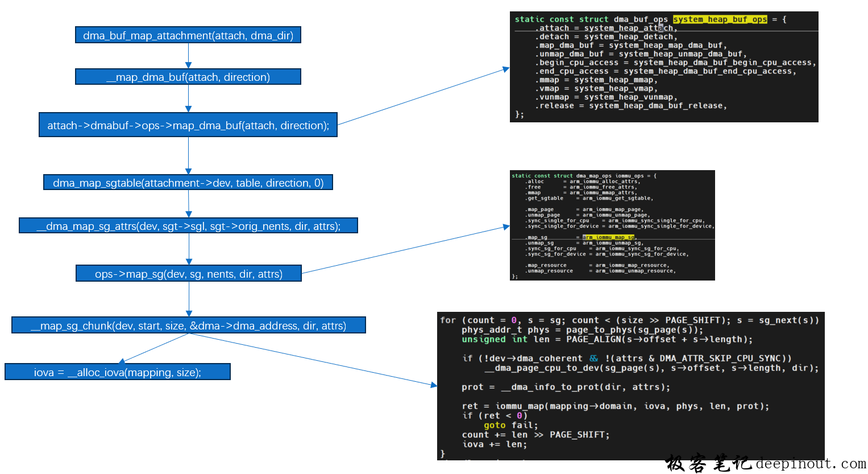Click the dma_map_ops iommu_ops struct declaration
This screenshot has width=868, height=474.
(x=584, y=176)
